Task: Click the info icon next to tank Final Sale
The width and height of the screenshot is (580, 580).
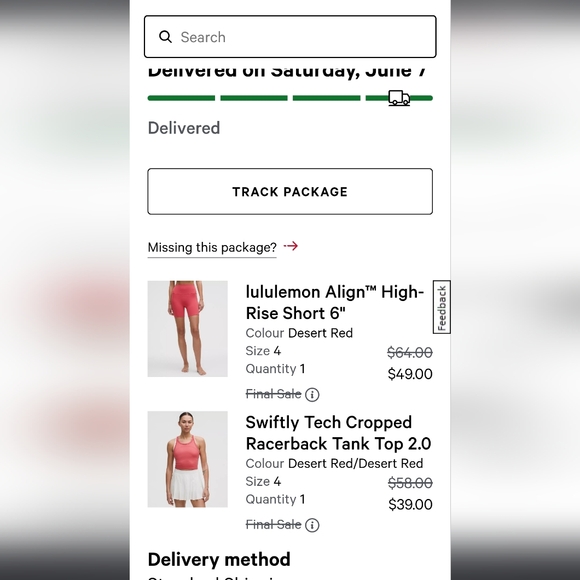Action: point(312,525)
